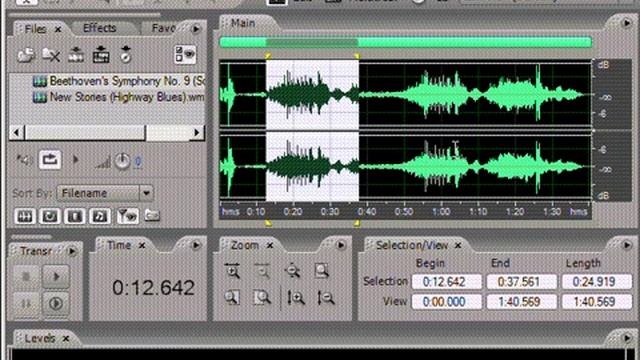Click the Pause button in Transport panel

click(x=26, y=304)
